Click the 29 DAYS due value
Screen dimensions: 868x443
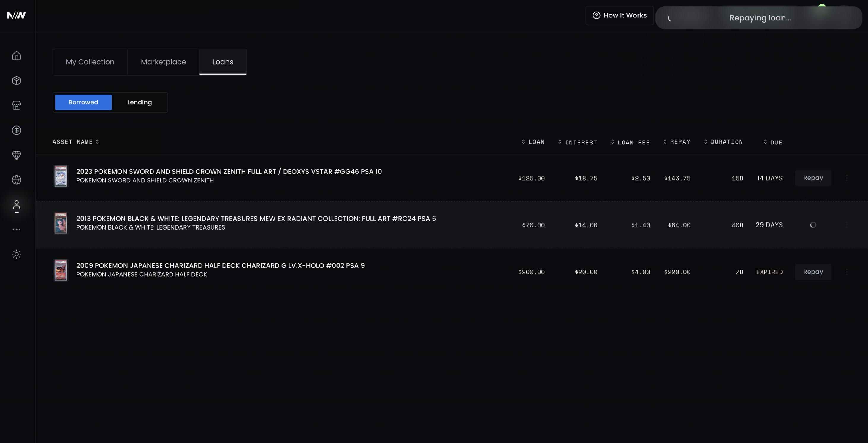769,225
